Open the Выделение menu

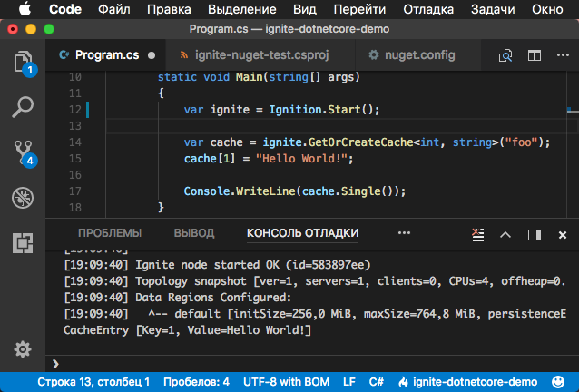[x=242, y=9]
